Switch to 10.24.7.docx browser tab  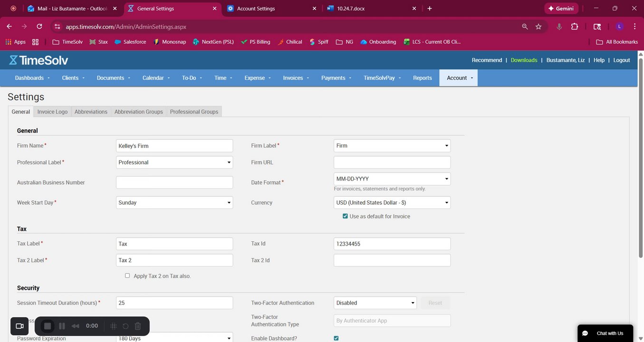click(x=371, y=9)
